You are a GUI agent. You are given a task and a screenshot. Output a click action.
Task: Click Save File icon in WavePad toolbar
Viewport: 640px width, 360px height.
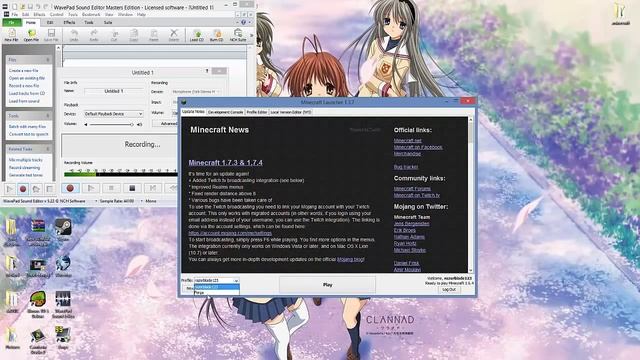point(51,35)
